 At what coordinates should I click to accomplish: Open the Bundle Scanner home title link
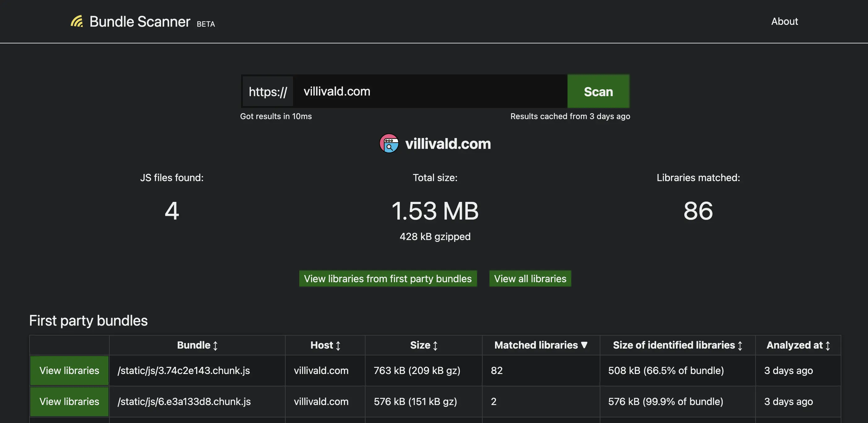tap(139, 22)
